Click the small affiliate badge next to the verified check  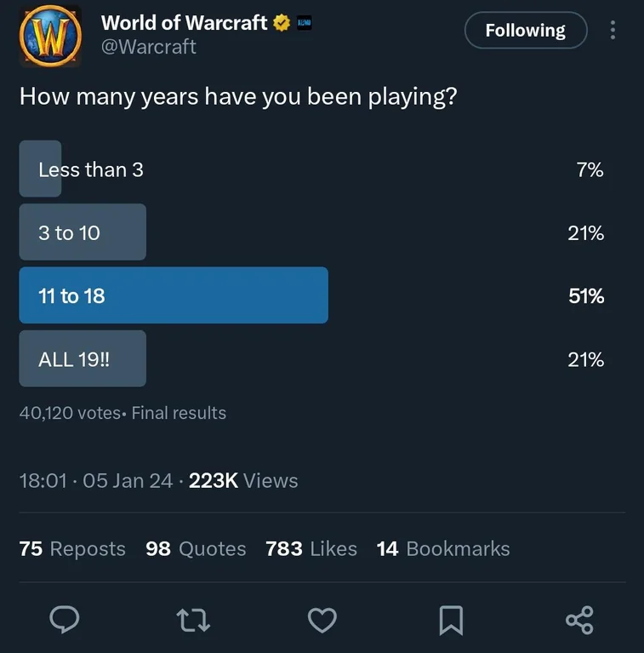click(304, 23)
